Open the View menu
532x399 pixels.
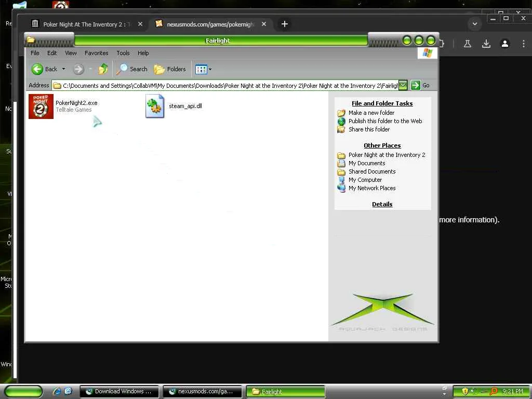coord(71,53)
